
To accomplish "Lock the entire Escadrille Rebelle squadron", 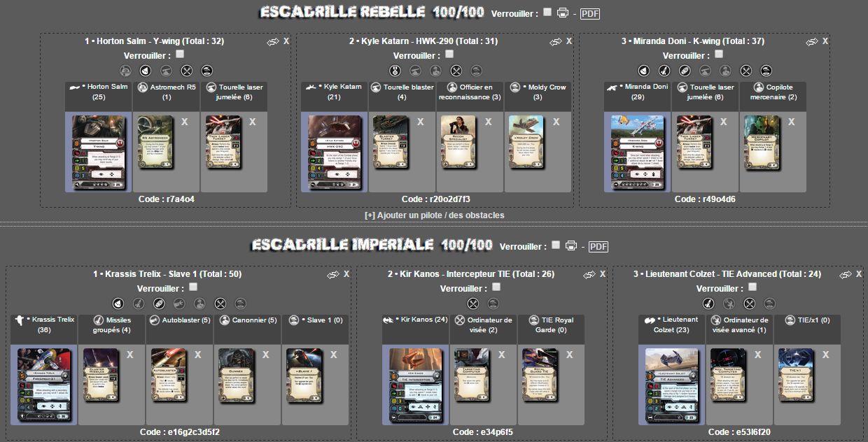I will click(x=547, y=13).
